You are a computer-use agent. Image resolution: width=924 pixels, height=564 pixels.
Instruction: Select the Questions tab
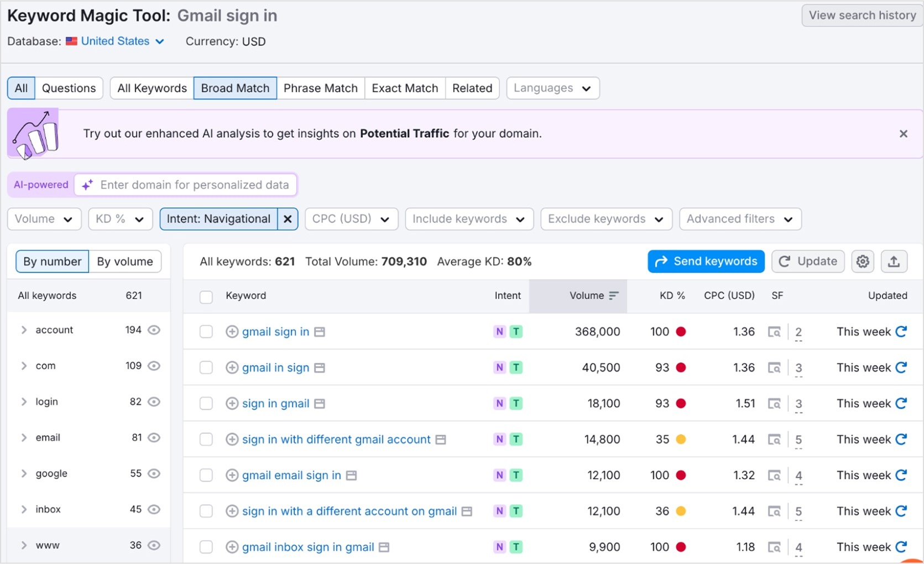pyautogui.click(x=69, y=88)
